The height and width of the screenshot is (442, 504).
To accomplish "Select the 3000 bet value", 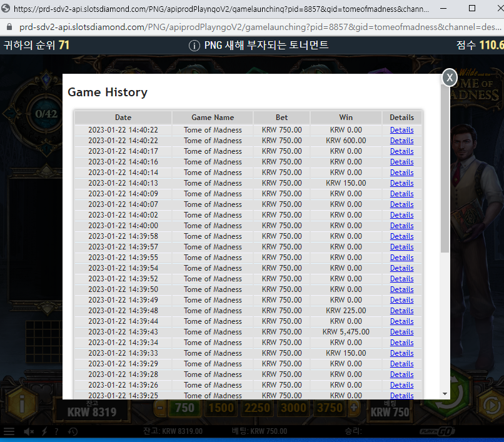I will (x=294, y=408).
